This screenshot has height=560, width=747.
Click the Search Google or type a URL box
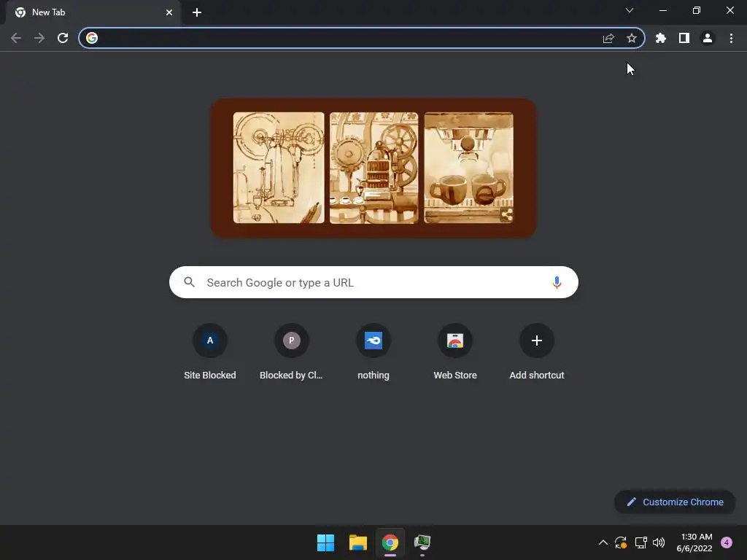pyautogui.click(x=374, y=282)
